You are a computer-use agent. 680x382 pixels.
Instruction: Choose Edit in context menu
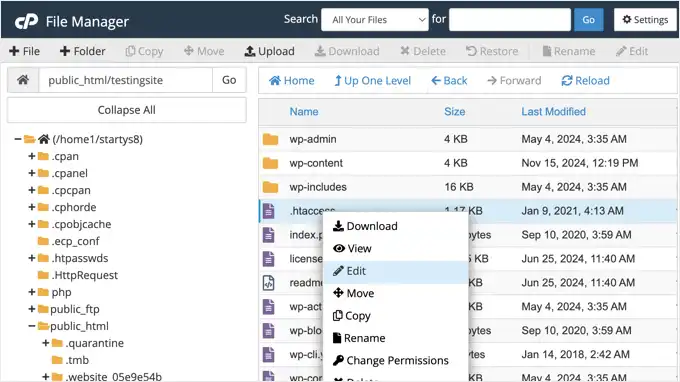coord(396,271)
